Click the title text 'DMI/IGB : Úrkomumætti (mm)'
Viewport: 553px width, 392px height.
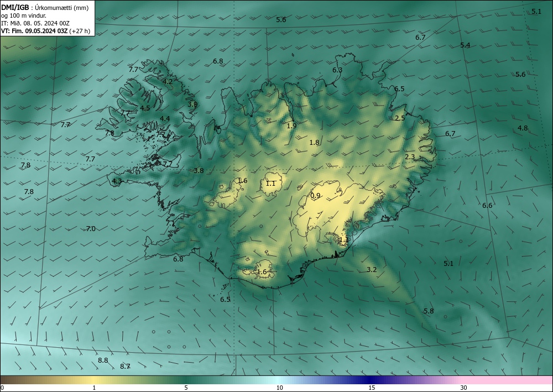45,8
